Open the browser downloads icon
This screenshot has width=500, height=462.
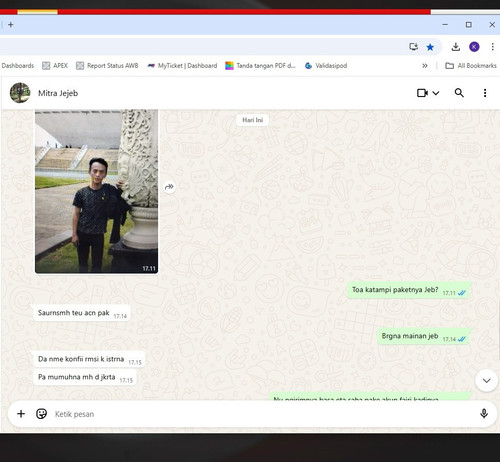click(456, 47)
